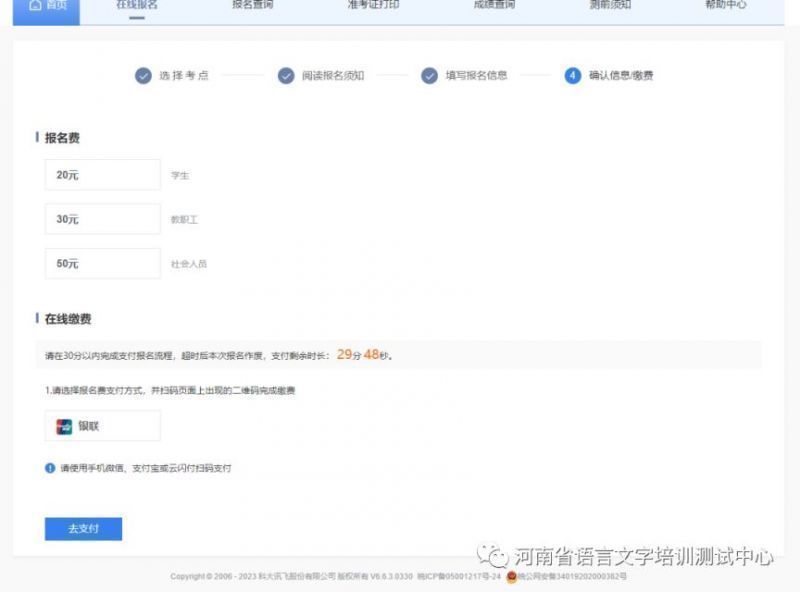
Task: Click the checkmark icon on 选择考点 step
Action: pyautogui.click(x=139, y=74)
